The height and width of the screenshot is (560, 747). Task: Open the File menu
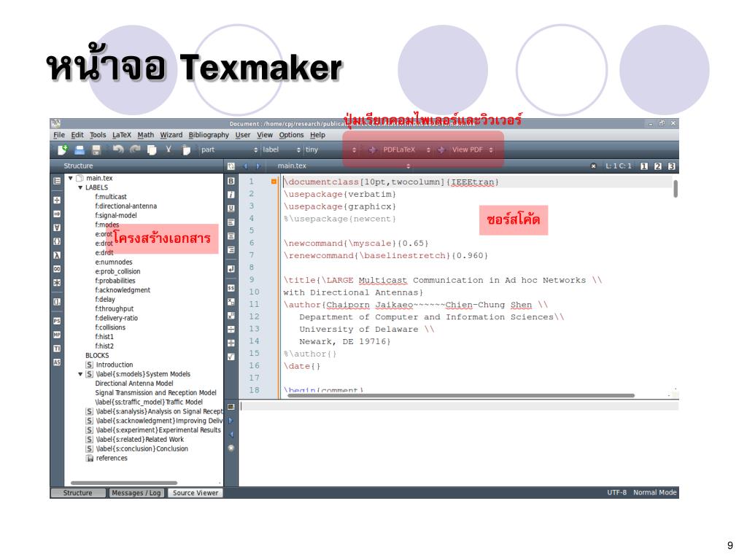pos(59,135)
